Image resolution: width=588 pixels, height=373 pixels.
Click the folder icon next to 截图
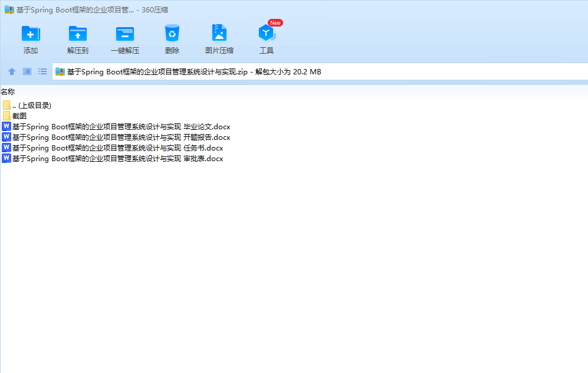(x=6, y=116)
